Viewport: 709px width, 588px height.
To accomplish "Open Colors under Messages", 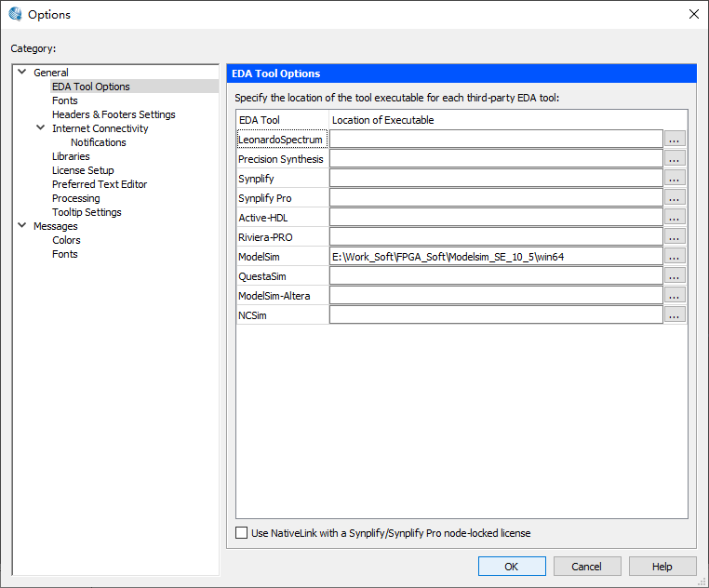I will point(66,240).
